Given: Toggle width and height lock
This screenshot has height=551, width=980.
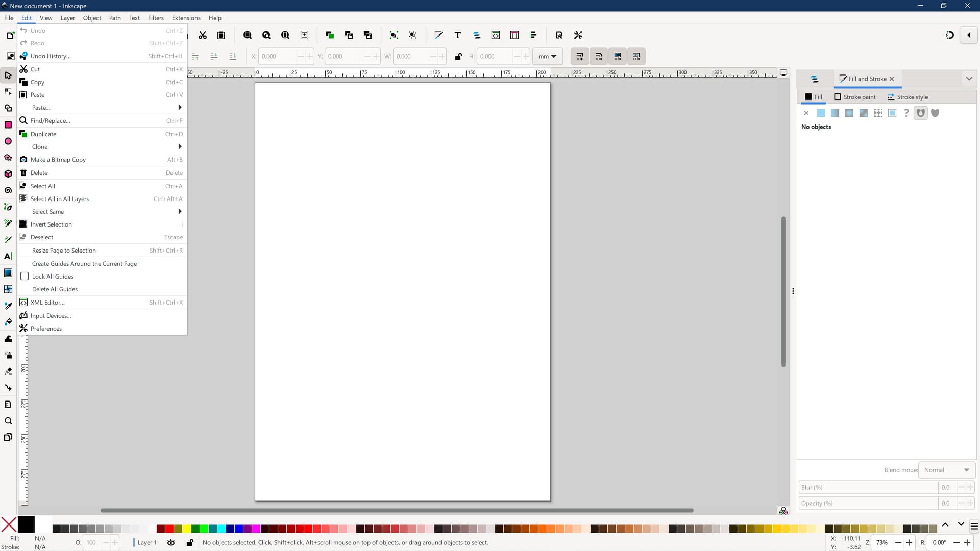Looking at the screenshot, I should [458, 57].
